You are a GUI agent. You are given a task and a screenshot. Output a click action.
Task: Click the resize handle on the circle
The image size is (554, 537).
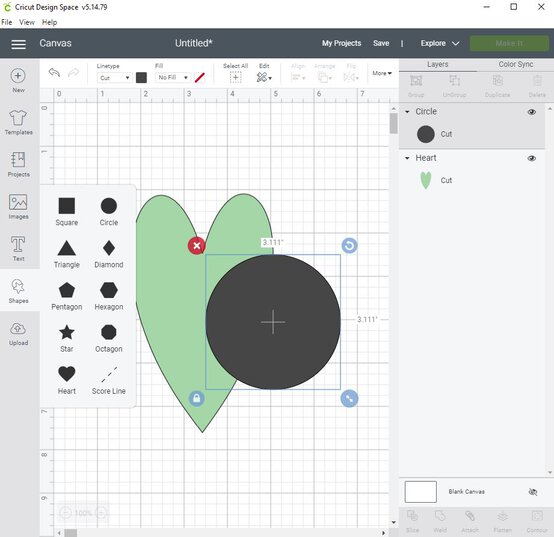coord(349,399)
